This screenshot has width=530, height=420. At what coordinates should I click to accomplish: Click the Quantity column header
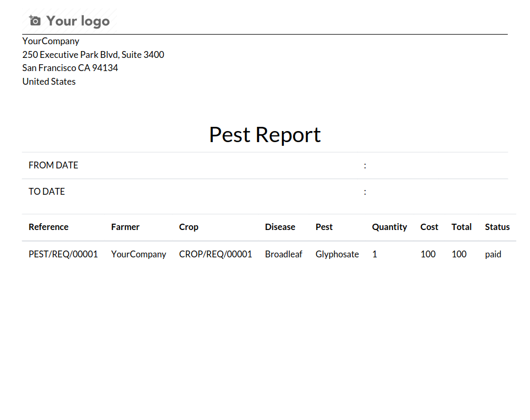(x=389, y=227)
